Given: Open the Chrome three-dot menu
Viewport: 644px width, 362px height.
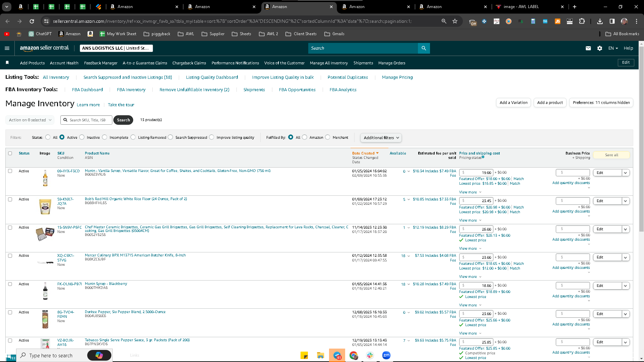Looking at the screenshot, I should pyautogui.click(x=637, y=21).
